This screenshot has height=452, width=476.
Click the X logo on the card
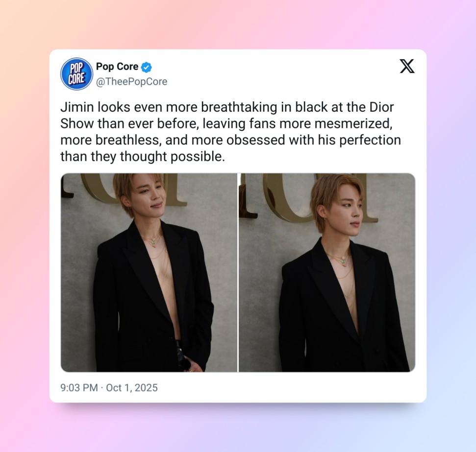tap(407, 66)
